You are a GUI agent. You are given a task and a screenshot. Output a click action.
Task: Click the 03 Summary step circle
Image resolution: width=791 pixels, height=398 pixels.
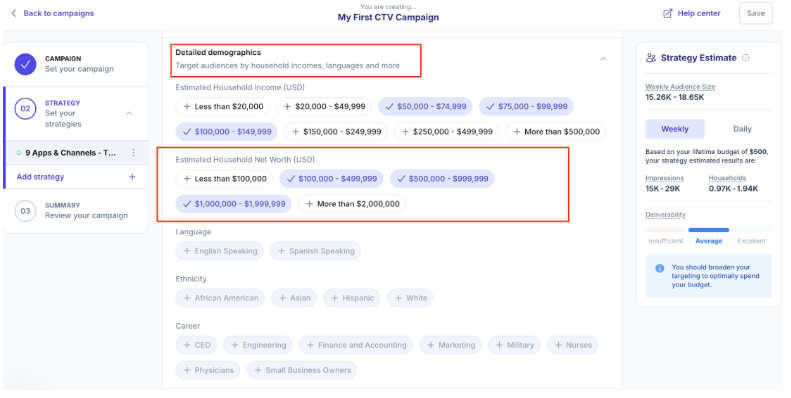25,211
